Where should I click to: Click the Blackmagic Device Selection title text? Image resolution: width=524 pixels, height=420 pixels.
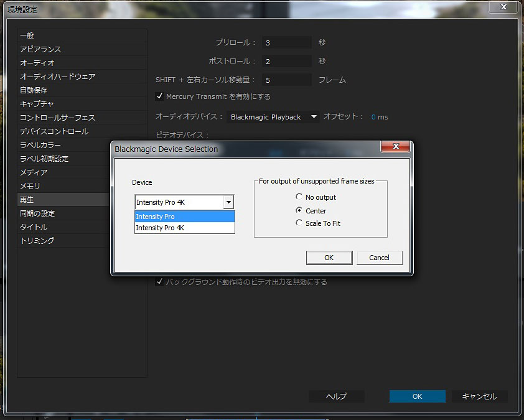pyautogui.click(x=166, y=149)
